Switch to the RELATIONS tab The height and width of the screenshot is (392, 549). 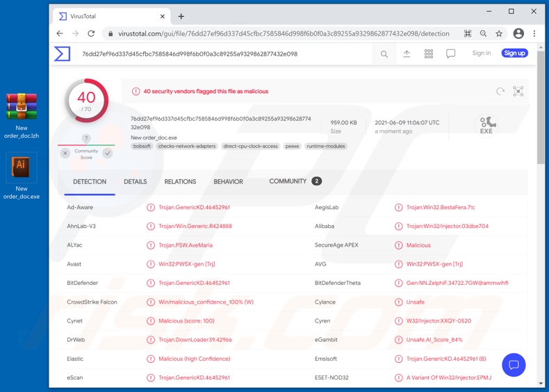click(180, 181)
